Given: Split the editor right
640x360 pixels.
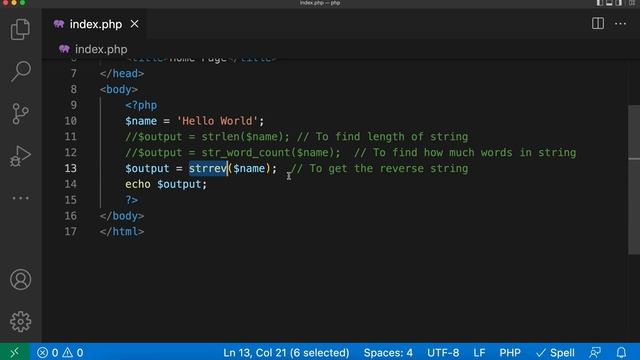Looking at the screenshot, I should coord(598,24).
